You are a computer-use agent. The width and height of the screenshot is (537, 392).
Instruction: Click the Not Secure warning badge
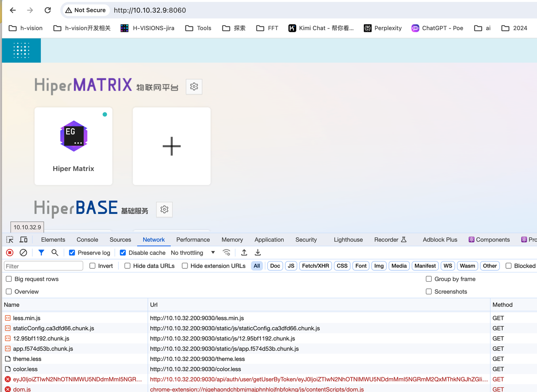pyautogui.click(x=86, y=10)
